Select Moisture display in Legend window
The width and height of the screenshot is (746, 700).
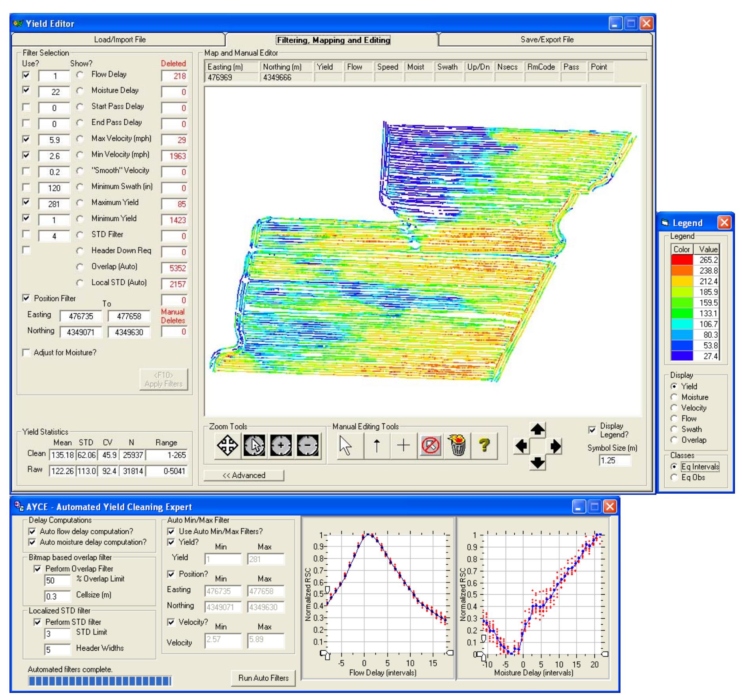[674, 397]
